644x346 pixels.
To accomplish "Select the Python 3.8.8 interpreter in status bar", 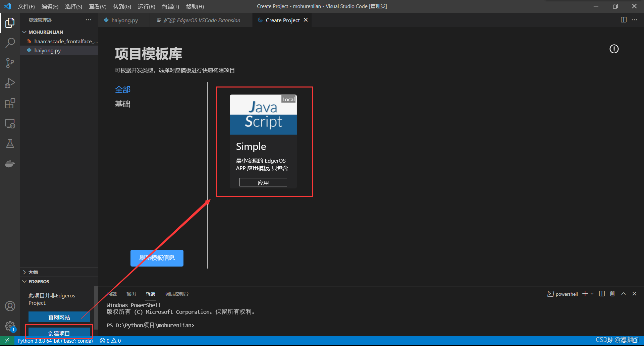I will point(56,341).
